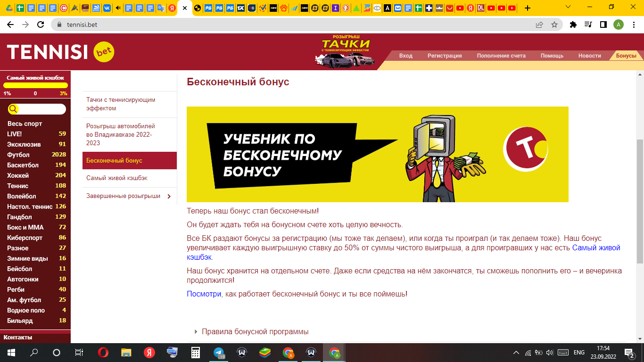Image resolution: width=644 pixels, height=362 pixels.
Task: Click the Самый живой кэшбэк progress bar
Action: tap(35, 85)
